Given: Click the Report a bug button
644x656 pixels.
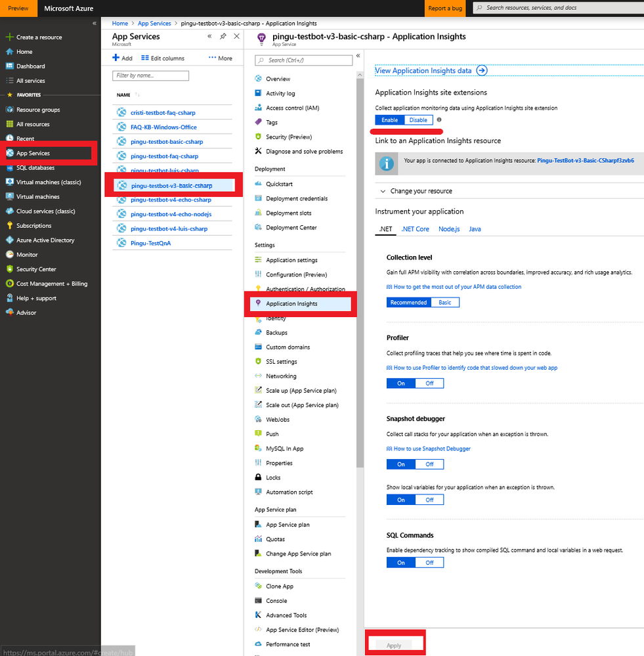Looking at the screenshot, I should tap(445, 9).
